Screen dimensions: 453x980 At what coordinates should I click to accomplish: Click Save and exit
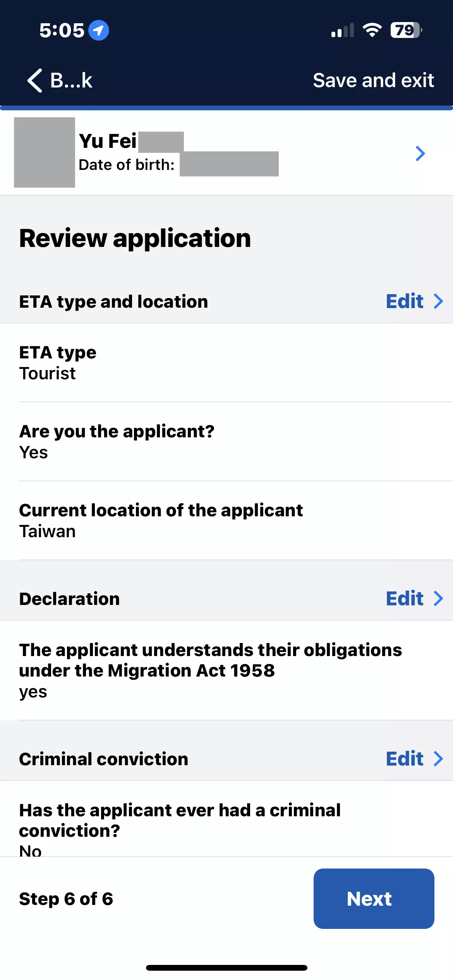(x=373, y=81)
